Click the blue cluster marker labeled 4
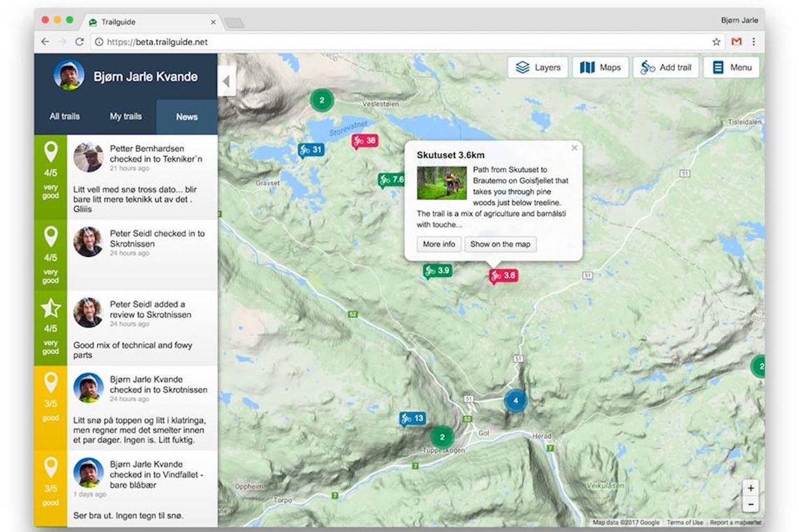This screenshot has width=799, height=532. click(515, 400)
